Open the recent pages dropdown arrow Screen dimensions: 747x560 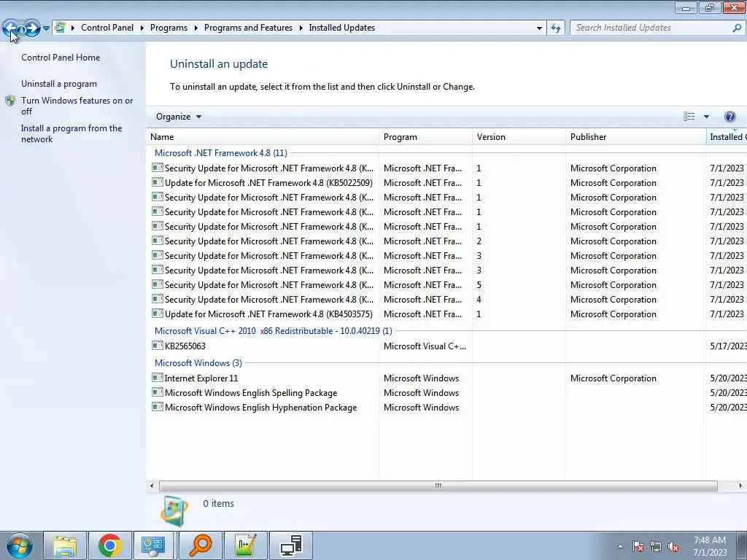(x=46, y=28)
